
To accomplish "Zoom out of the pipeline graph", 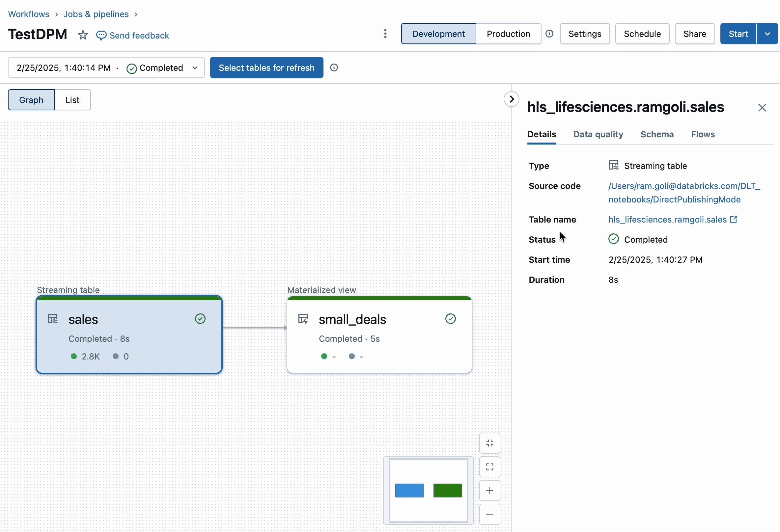I will pyautogui.click(x=490, y=514).
